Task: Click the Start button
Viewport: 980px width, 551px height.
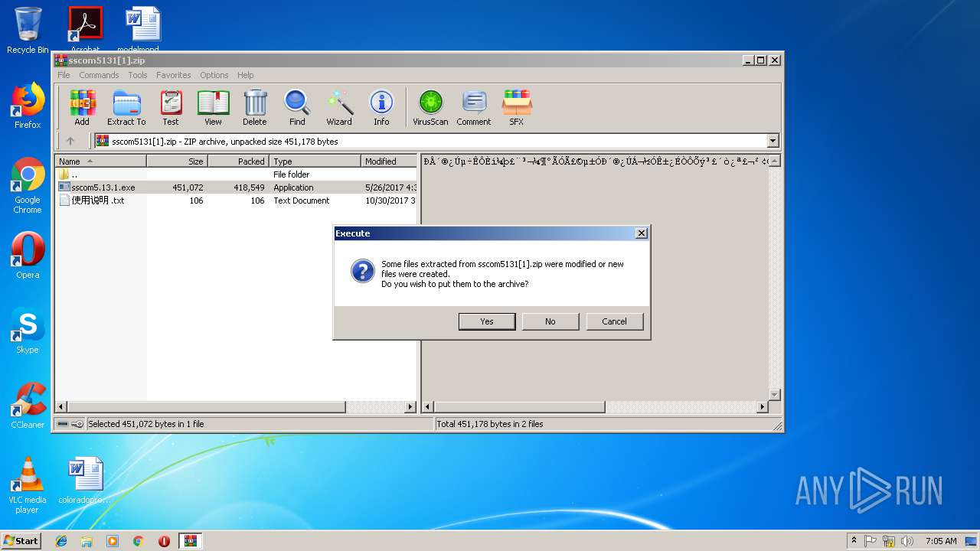Action: [x=21, y=541]
